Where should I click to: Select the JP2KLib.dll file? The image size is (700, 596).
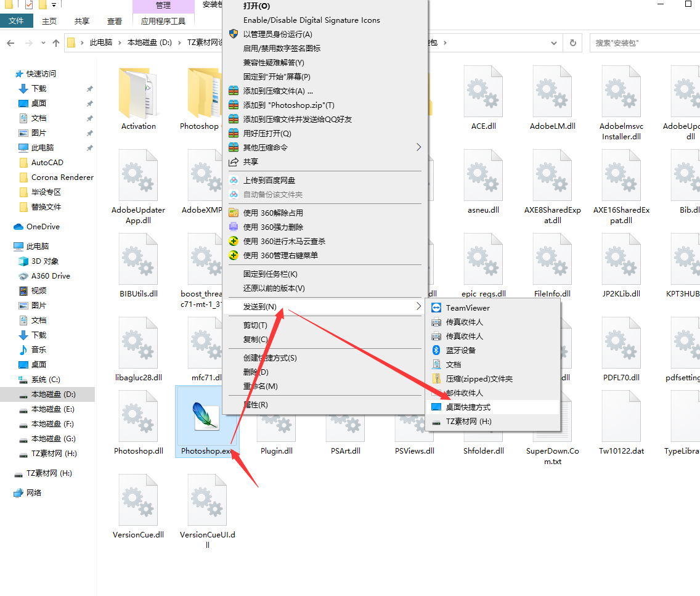pyautogui.click(x=621, y=266)
